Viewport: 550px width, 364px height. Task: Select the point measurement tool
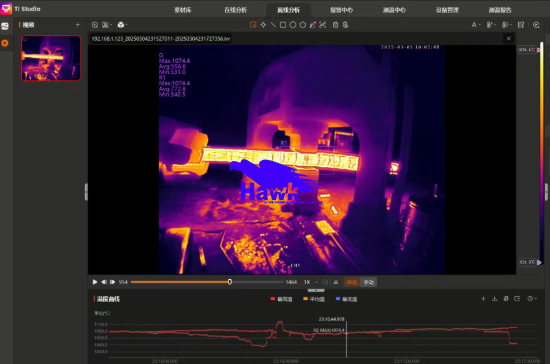pos(263,25)
